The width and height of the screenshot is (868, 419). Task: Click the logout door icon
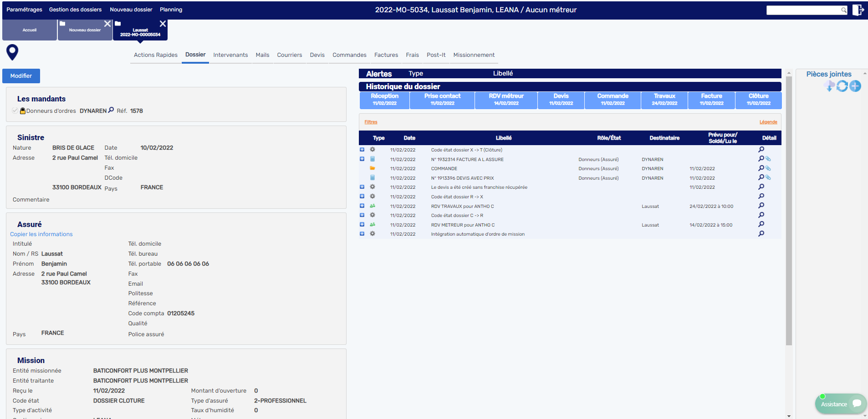click(858, 10)
